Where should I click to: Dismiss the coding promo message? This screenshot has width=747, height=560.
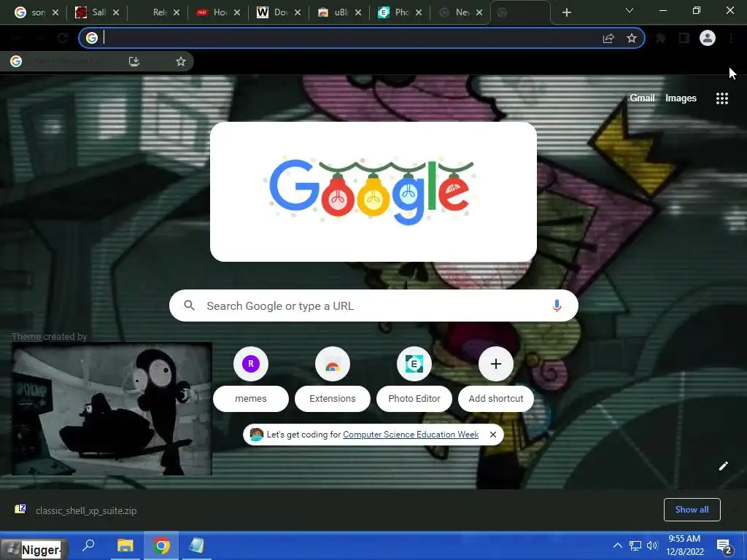pos(493,435)
